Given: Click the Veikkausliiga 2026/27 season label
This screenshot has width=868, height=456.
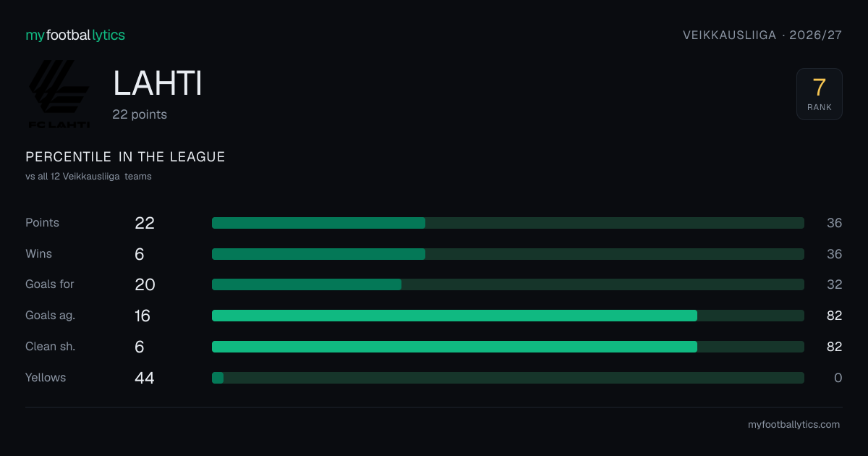Looking at the screenshot, I should coord(762,35).
